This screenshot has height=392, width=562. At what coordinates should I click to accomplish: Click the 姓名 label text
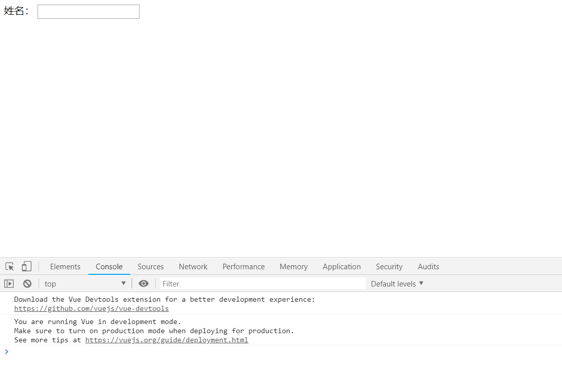coord(16,11)
